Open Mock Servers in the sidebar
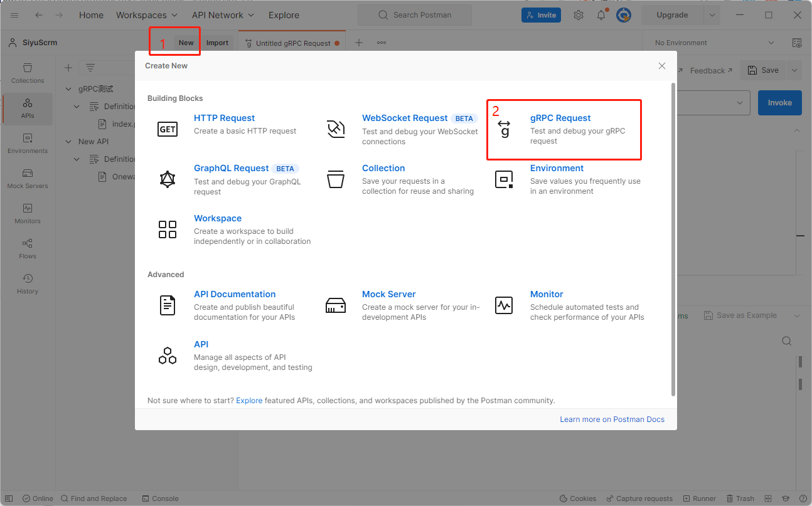Screen dimensions: 812x506 28,178
